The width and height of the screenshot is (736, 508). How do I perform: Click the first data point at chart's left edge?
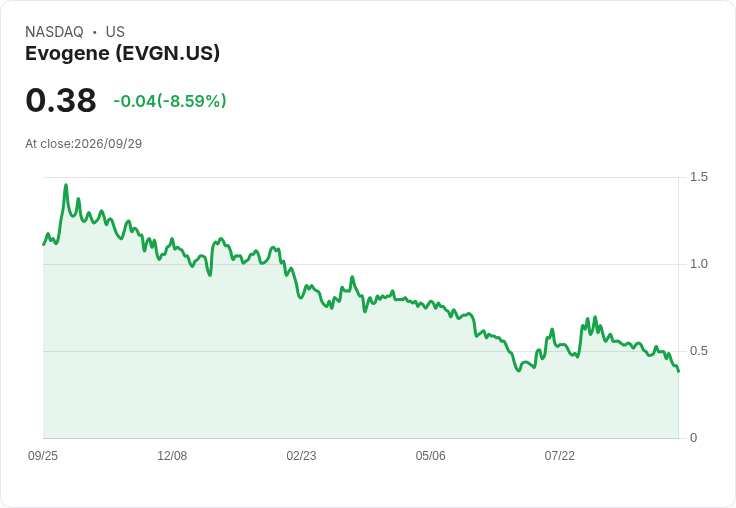click(x=43, y=245)
